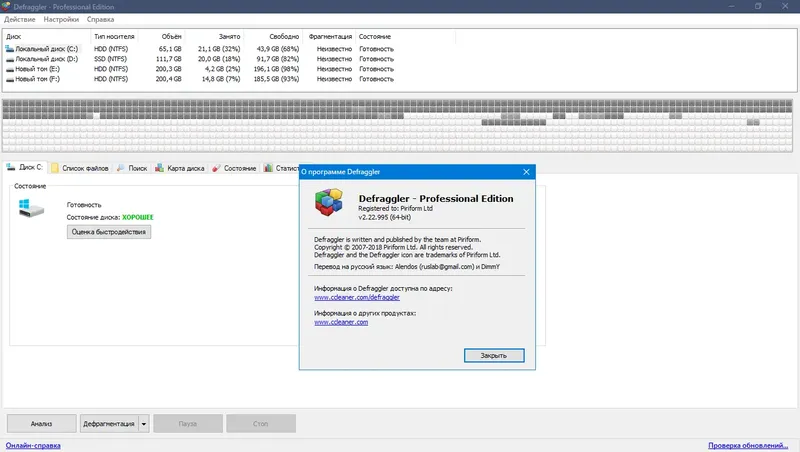Sort by the Тип носителя column header
The width and height of the screenshot is (800, 452).
click(114, 37)
